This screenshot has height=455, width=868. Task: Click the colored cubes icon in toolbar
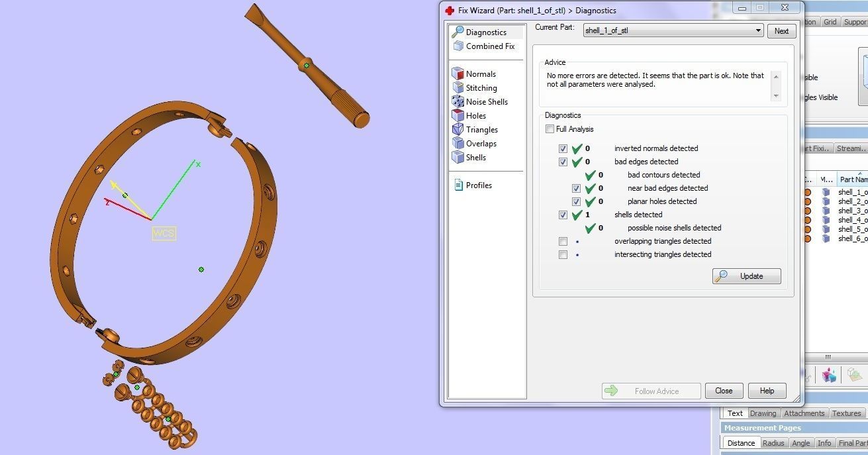829,376
